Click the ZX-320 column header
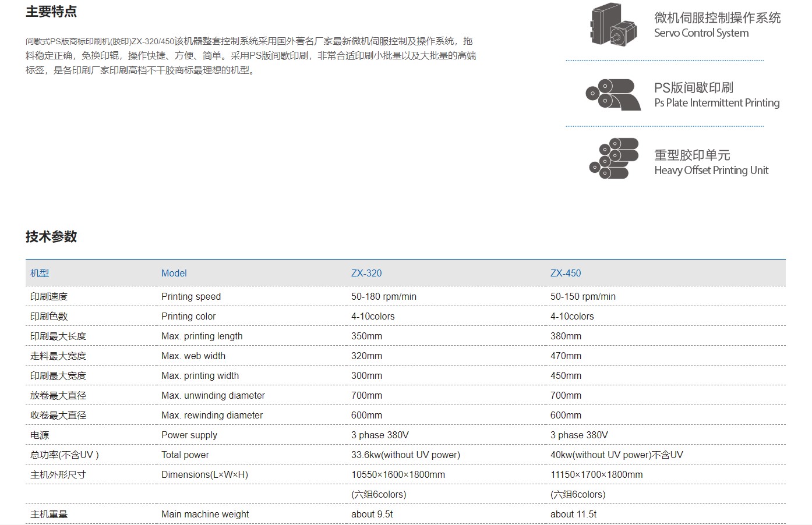 point(366,273)
